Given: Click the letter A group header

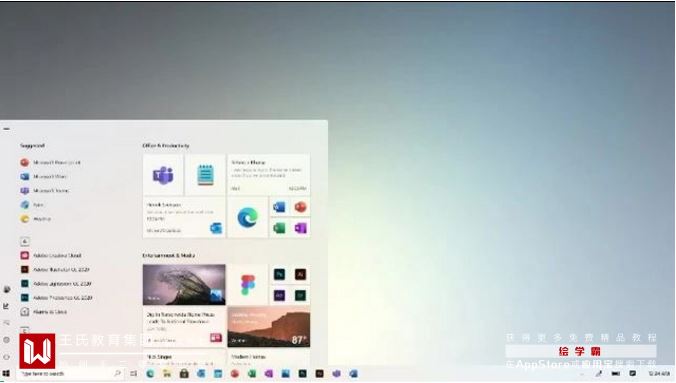Looking at the screenshot, I should pos(25,242).
